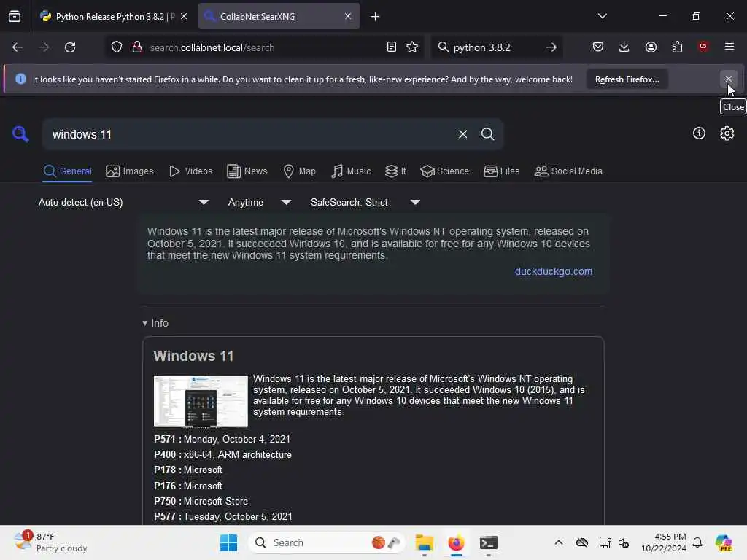Click P750 : Microsoft Store row
This screenshot has height=560, width=747.
pyautogui.click(x=201, y=501)
